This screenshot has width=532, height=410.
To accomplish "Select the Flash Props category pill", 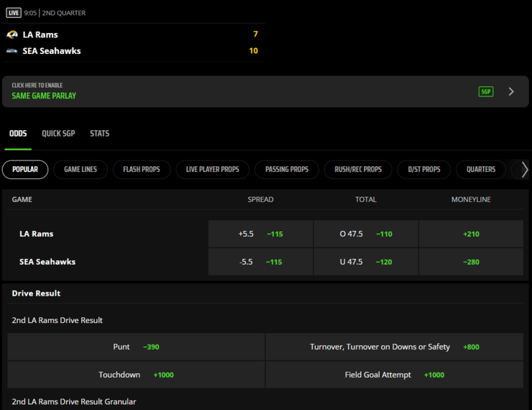I will coord(142,169).
